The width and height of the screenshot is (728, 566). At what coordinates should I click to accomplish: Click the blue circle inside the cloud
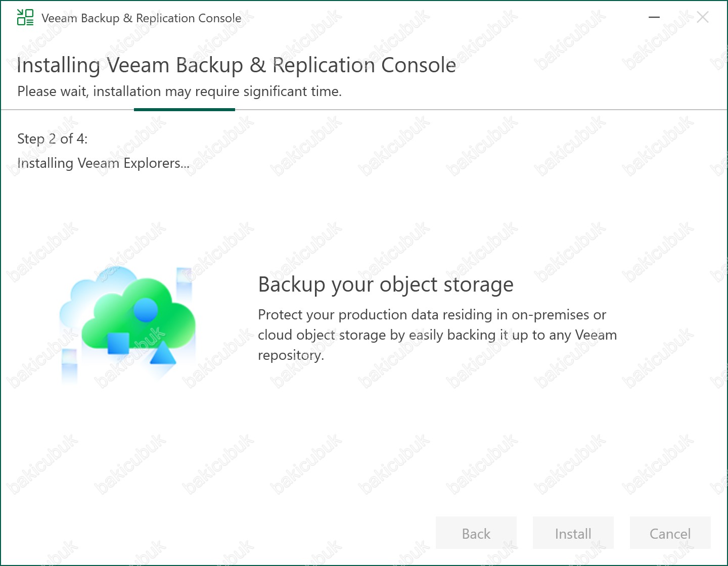click(146, 309)
